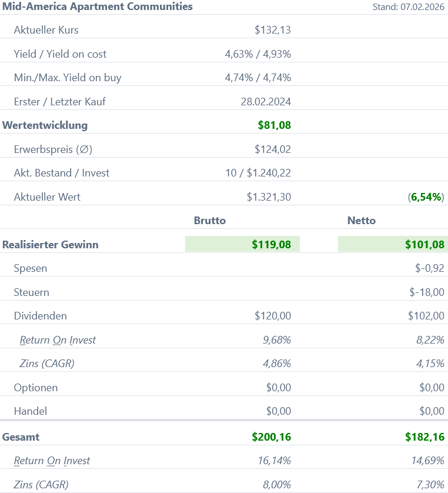
Task: Click the Erwerbspreis (Ø) label
Action: point(53,149)
